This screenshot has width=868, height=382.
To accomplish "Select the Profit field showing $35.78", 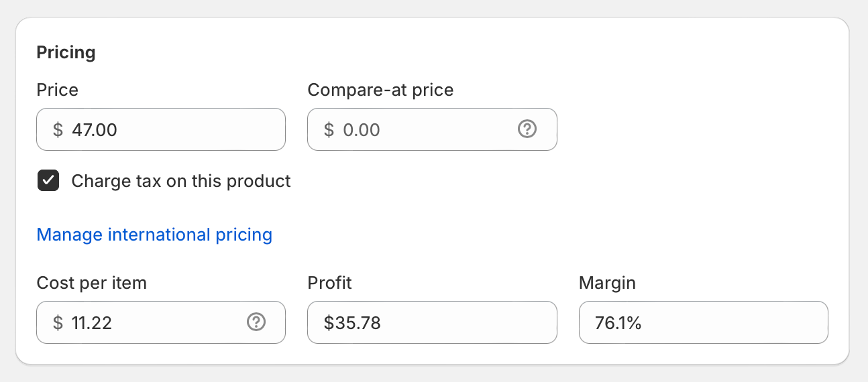I will click(432, 322).
